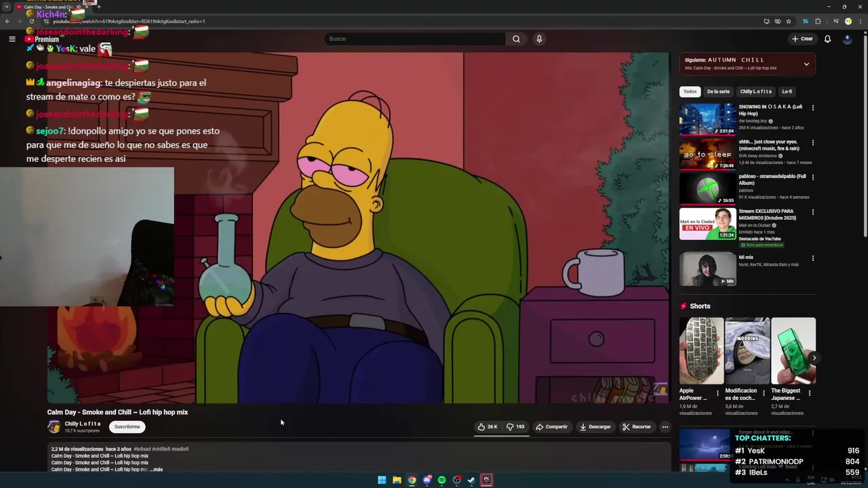Open the pabloxo Xbox album thumbnail

[x=708, y=188]
